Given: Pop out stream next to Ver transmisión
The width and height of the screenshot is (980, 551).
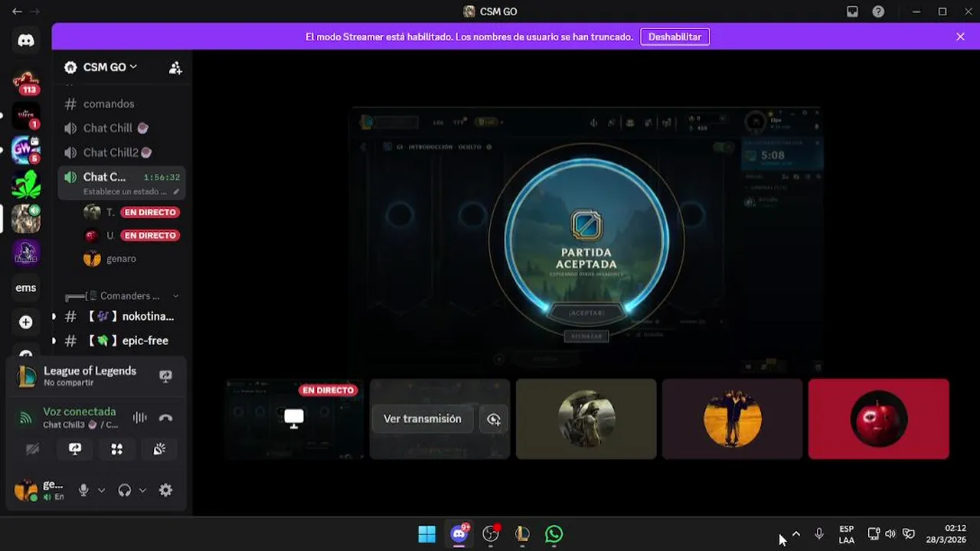Looking at the screenshot, I should [493, 419].
